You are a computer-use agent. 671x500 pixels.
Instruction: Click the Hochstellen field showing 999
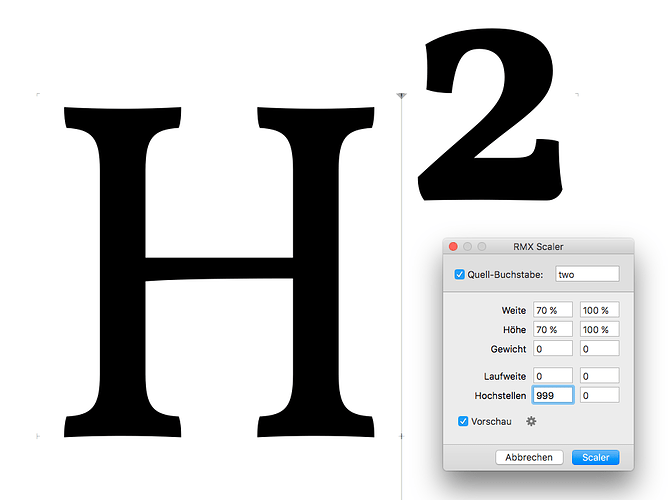click(x=553, y=395)
